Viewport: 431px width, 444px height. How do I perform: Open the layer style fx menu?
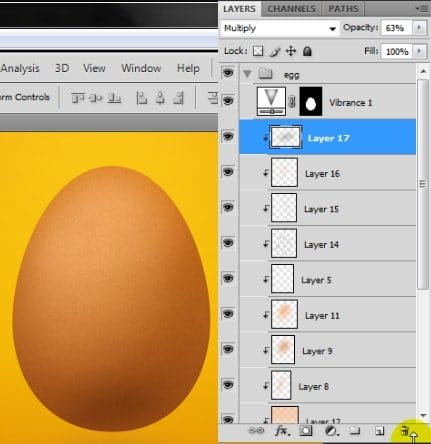pos(282,431)
